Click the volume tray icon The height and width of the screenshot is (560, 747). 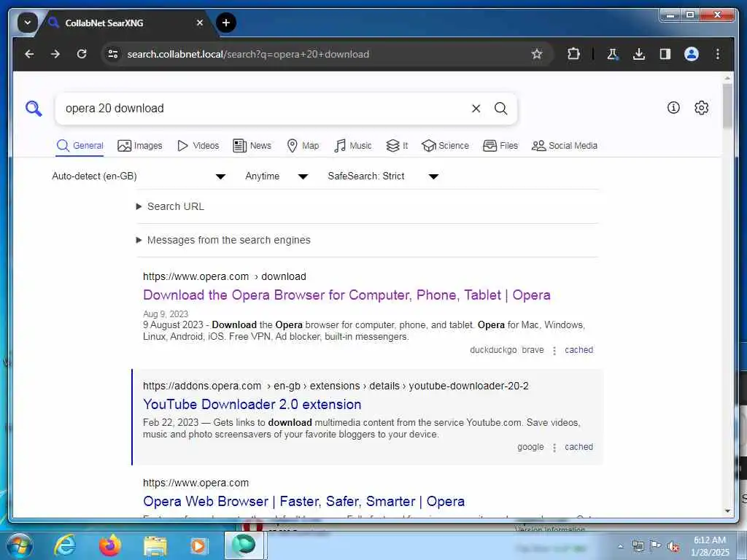[673, 547]
